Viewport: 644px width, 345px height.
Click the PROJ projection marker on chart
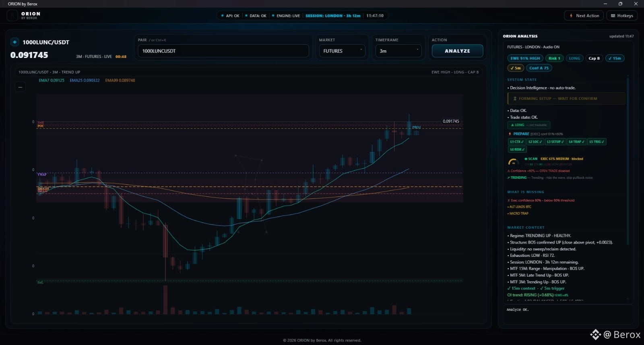click(x=416, y=127)
